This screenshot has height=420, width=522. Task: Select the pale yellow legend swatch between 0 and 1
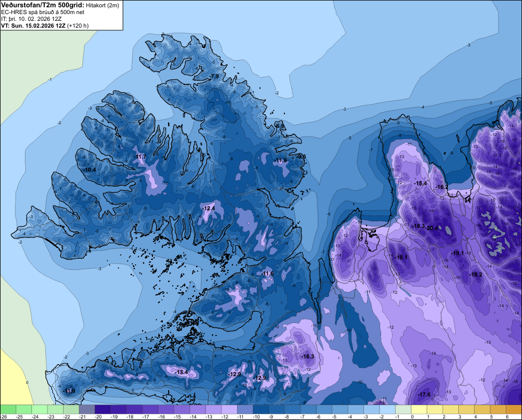419,410
